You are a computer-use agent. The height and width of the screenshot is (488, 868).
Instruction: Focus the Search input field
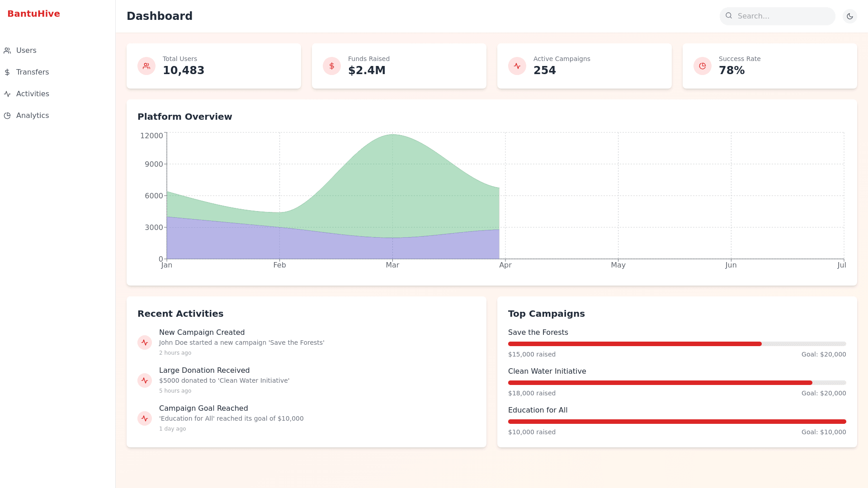784,16
